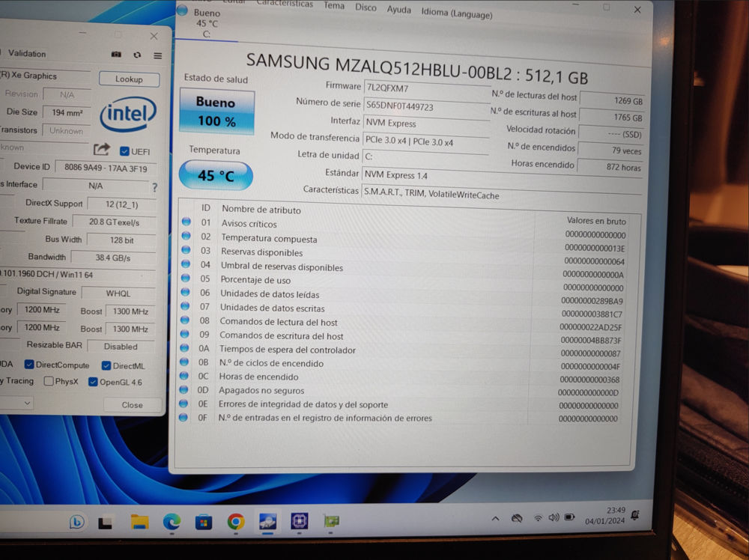The height and width of the screenshot is (560, 749).
Task: Enable the PhysX checkbox
Action: (x=48, y=381)
